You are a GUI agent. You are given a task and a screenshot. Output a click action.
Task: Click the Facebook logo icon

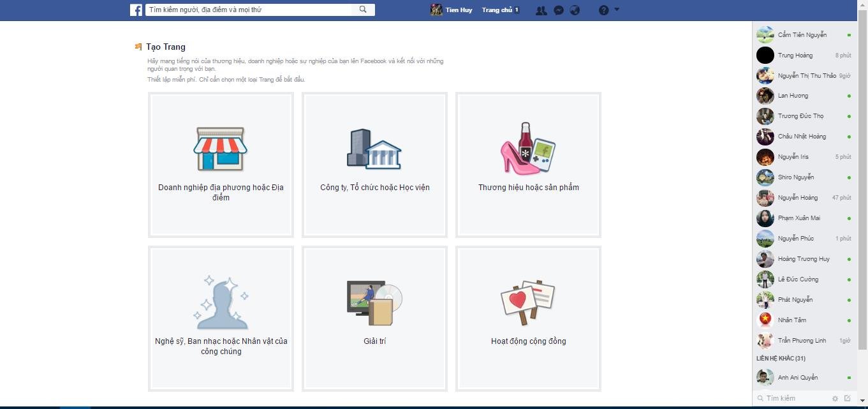(x=136, y=10)
